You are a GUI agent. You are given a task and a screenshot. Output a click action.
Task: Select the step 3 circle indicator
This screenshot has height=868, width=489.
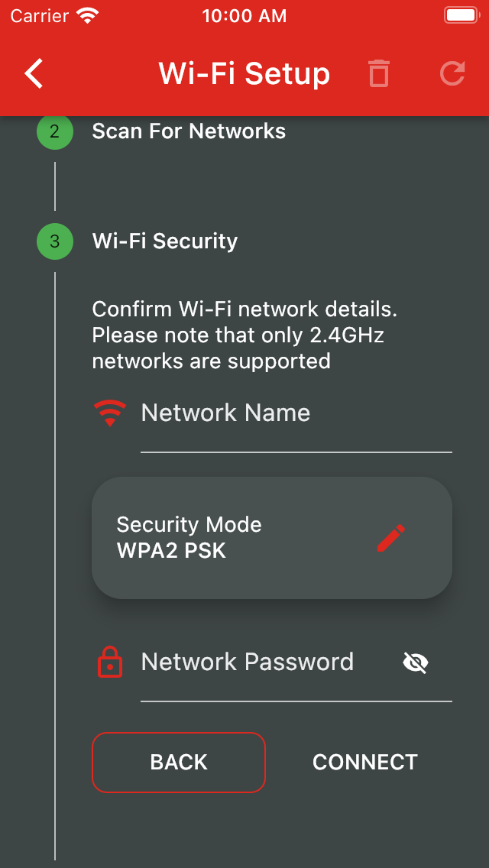(x=54, y=241)
